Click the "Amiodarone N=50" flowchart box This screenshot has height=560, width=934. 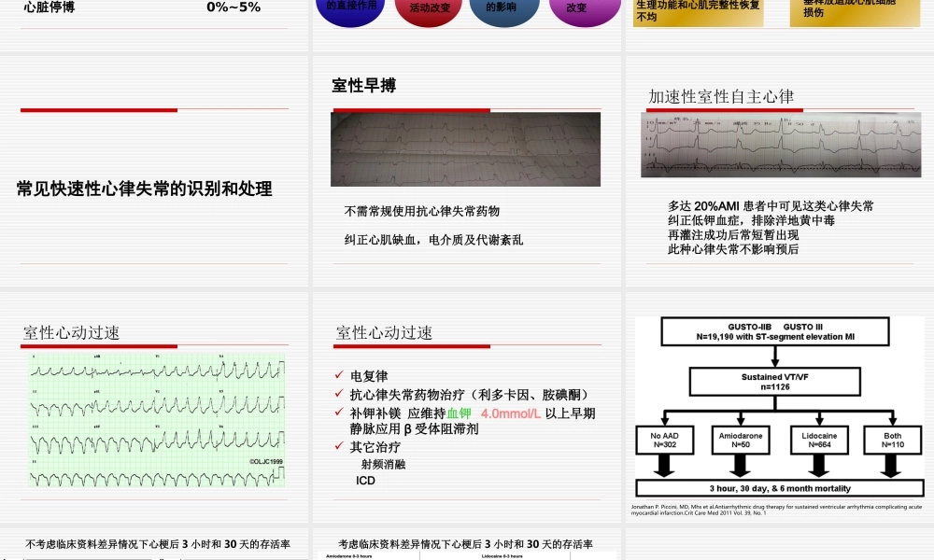click(741, 441)
